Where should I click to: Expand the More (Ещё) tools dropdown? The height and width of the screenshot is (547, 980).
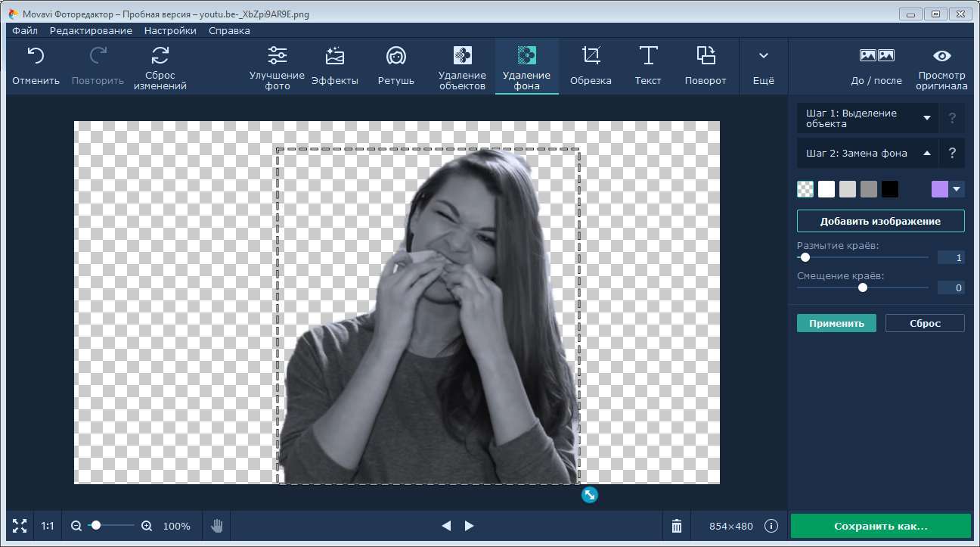(763, 56)
